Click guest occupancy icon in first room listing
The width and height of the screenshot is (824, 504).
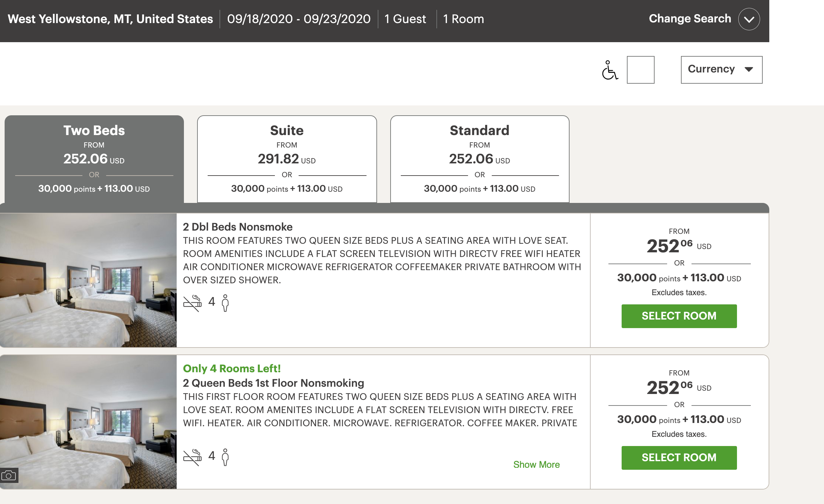click(225, 303)
